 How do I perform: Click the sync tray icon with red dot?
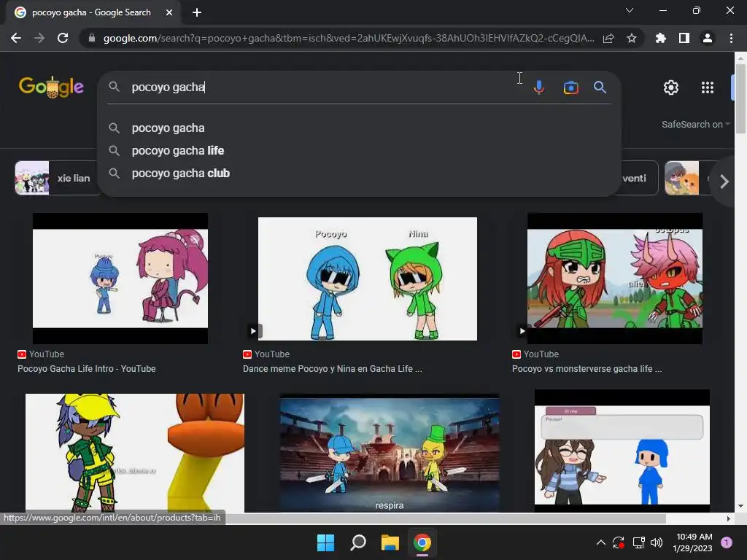[x=619, y=542]
